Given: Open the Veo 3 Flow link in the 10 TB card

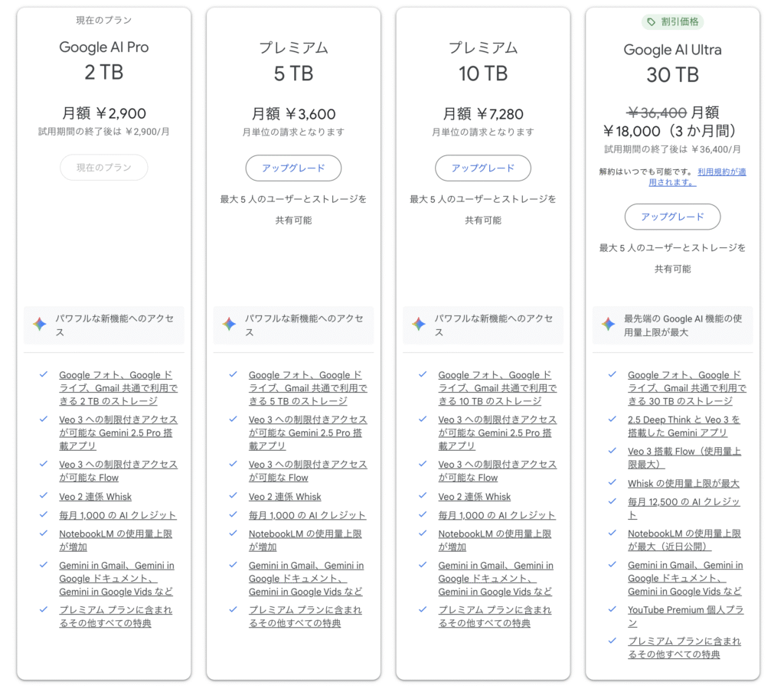Looking at the screenshot, I should tap(498, 471).
